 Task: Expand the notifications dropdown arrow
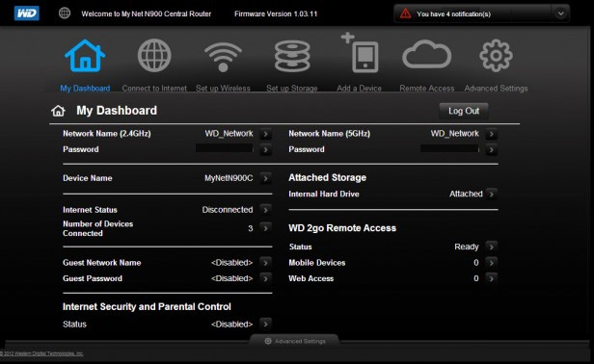(560, 13)
